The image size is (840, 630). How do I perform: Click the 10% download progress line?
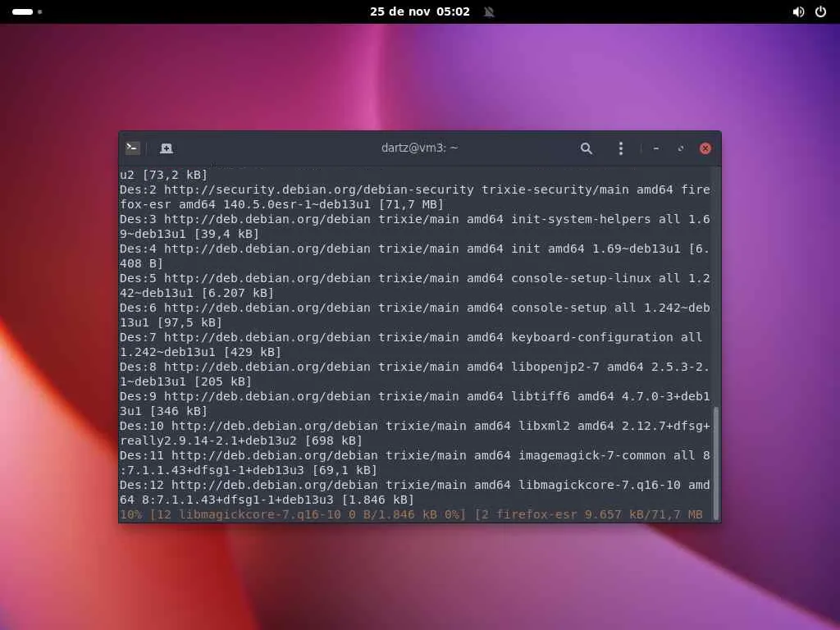pyautogui.click(x=411, y=514)
